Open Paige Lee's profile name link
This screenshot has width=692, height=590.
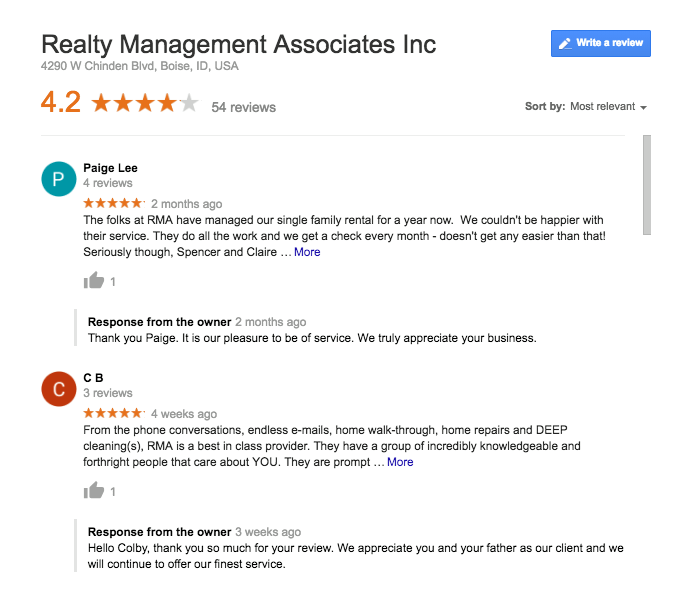110,168
